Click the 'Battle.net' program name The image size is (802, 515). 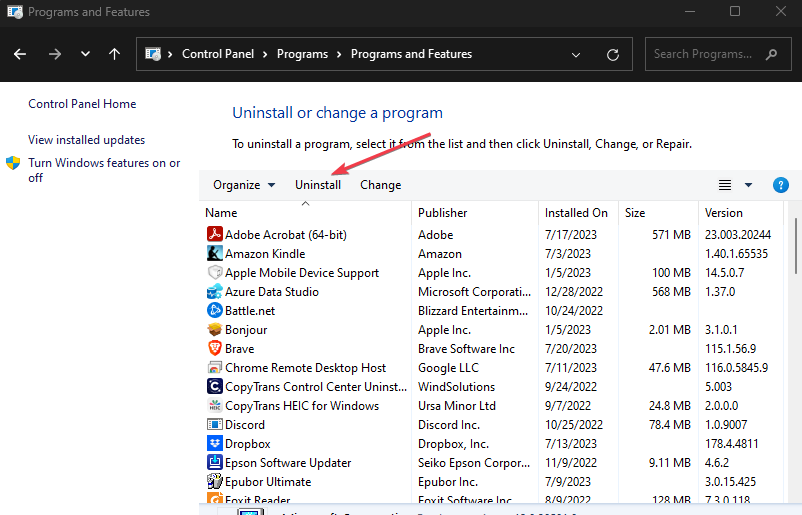tap(250, 310)
